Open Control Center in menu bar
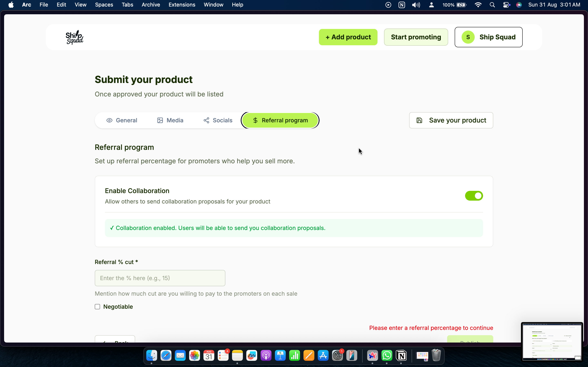Screen dimensions: 588x367 tap(506, 5)
